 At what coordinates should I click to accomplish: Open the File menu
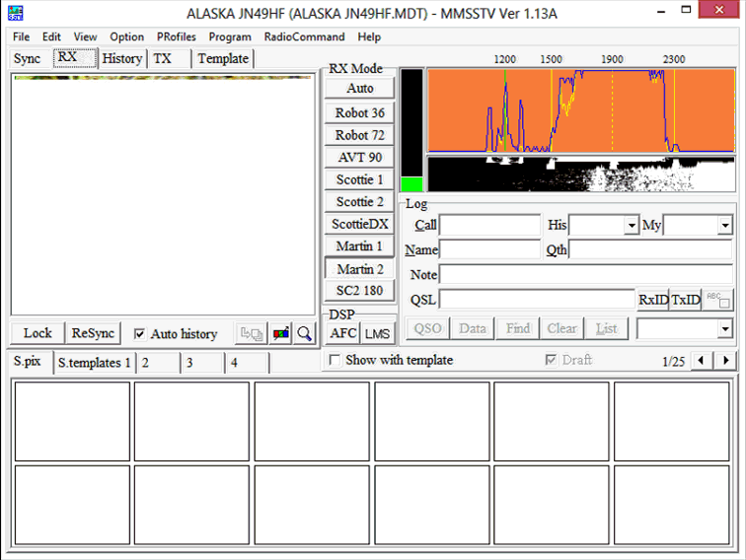click(x=21, y=36)
